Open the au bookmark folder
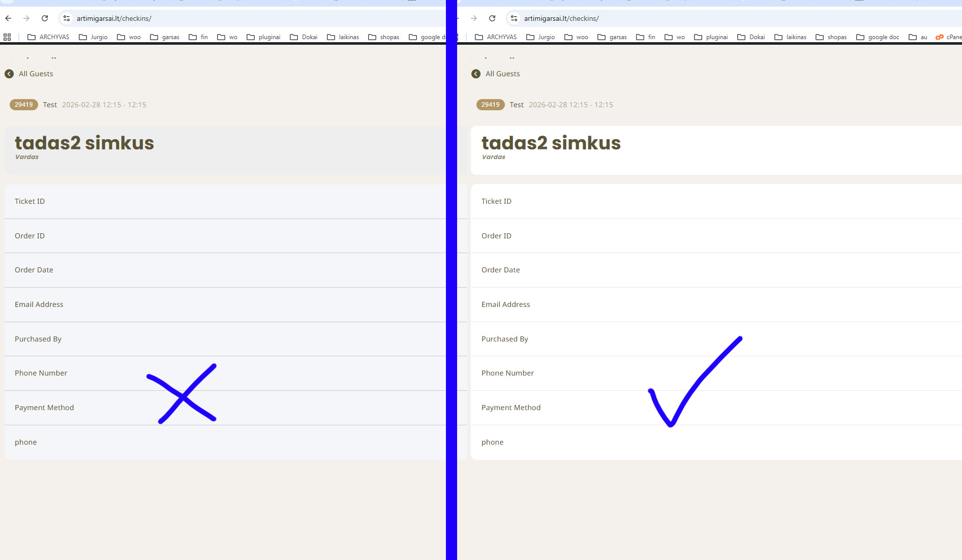962x560 pixels. 918,37
